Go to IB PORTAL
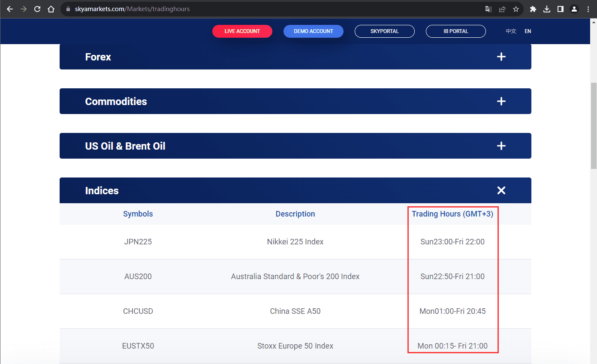The height and width of the screenshot is (364, 597). pos(456,31)
